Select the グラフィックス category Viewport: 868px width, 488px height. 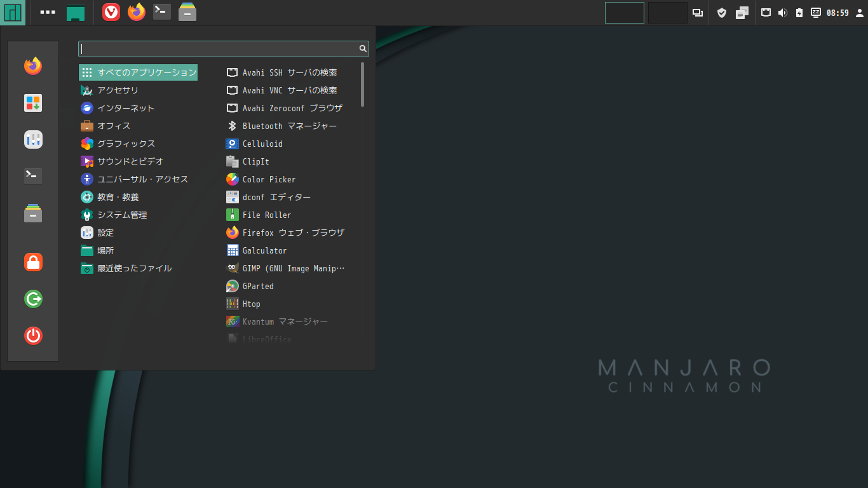click(x=138, y=144)
